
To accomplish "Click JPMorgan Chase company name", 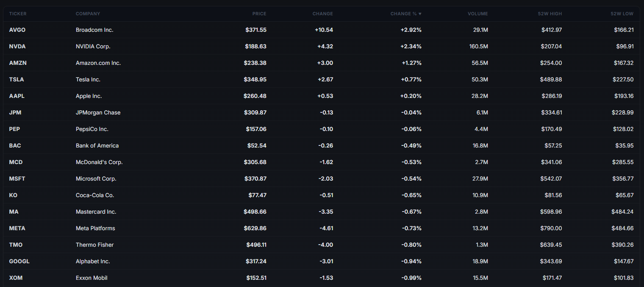I will 98,113.
